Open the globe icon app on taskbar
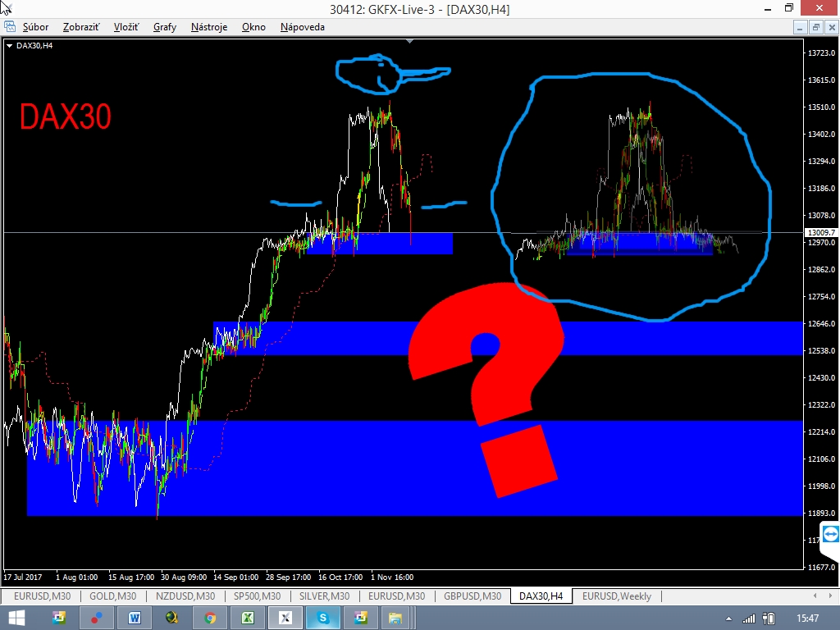 click(x=172, y=619)
